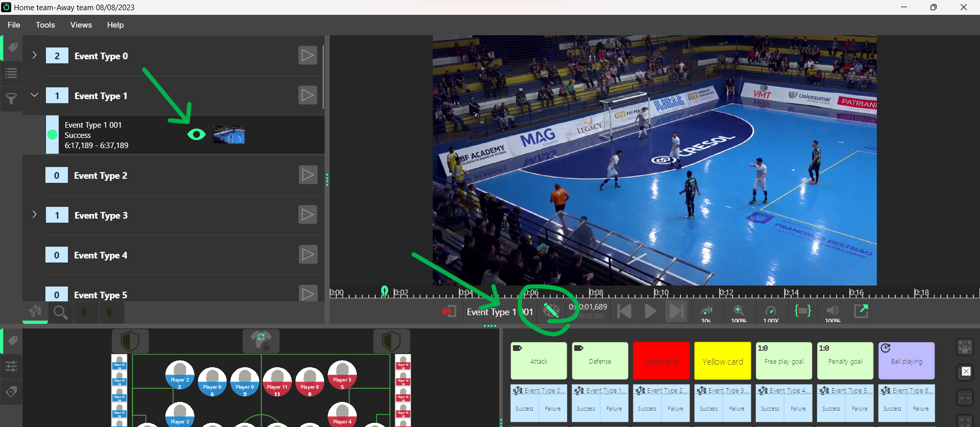Image resolution: width=980 pixels, height=427 pixels.
Task: Open the search magnifier tab
Action: (60, 312)
